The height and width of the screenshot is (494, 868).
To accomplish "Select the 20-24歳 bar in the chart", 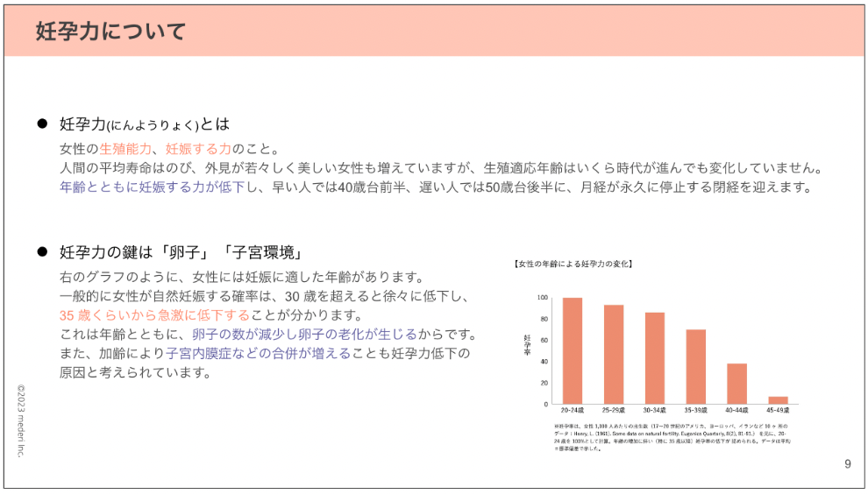I will (x=573, y=350).
